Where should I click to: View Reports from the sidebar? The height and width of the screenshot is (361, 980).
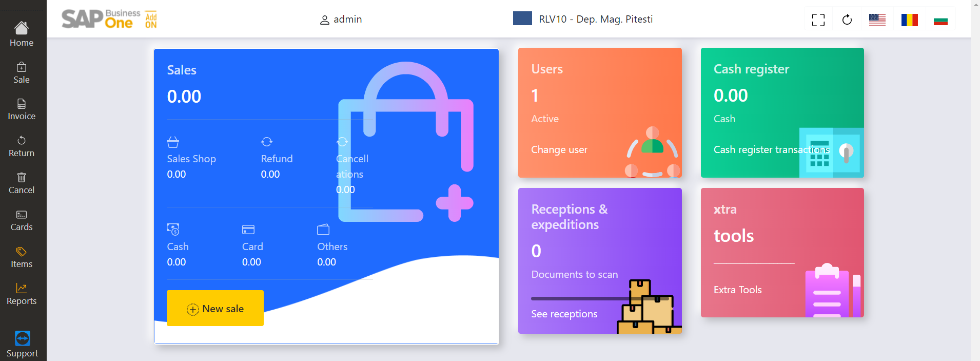pyautogui.click(x=22, y=295)
